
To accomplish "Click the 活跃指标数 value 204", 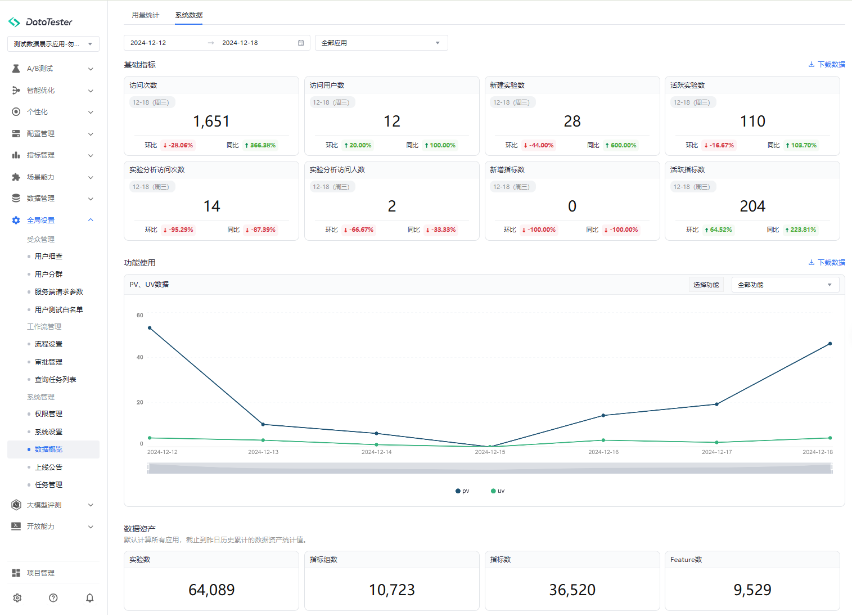I will (x=752, y=206).
